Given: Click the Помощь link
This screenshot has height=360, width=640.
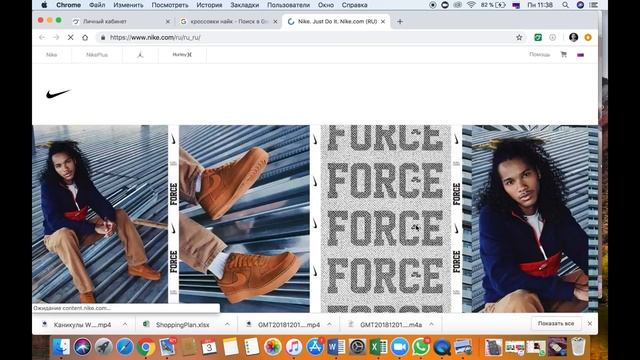Looking at the screenshot, I should (x=540, y=54).
